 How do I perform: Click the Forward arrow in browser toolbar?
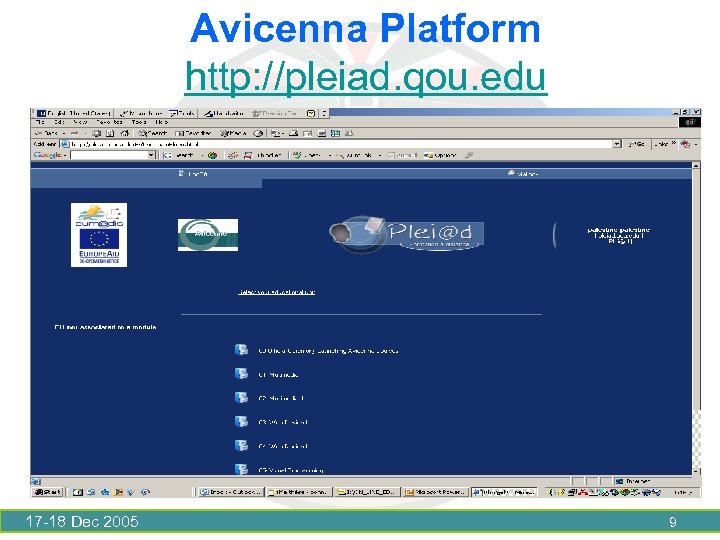75,133
